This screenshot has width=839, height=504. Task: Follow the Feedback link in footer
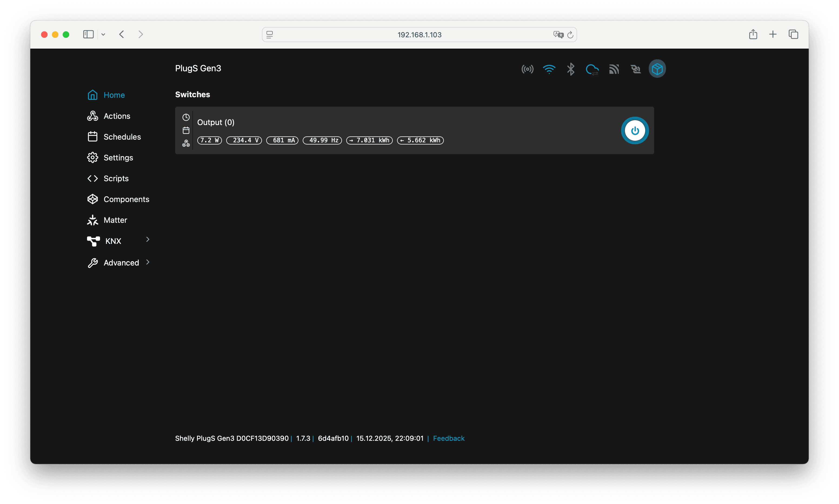[448, 438]
